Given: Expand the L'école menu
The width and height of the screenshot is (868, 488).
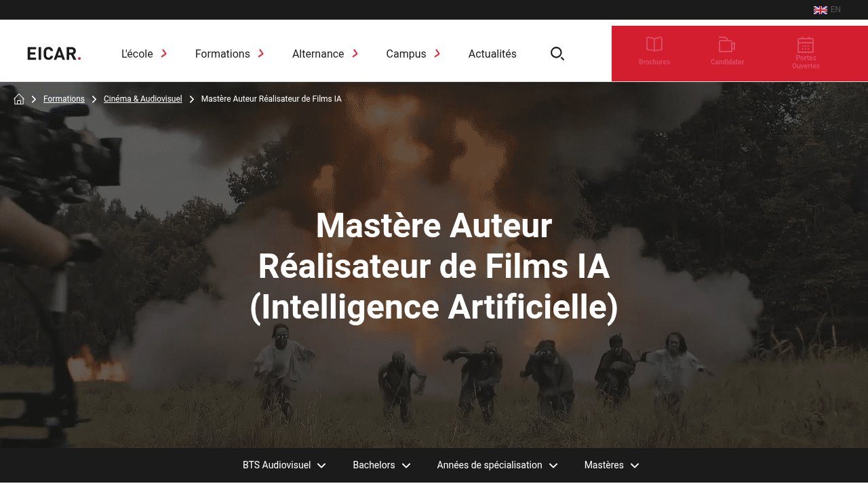Looking at the screenshot, I should (x=137, y=54).
